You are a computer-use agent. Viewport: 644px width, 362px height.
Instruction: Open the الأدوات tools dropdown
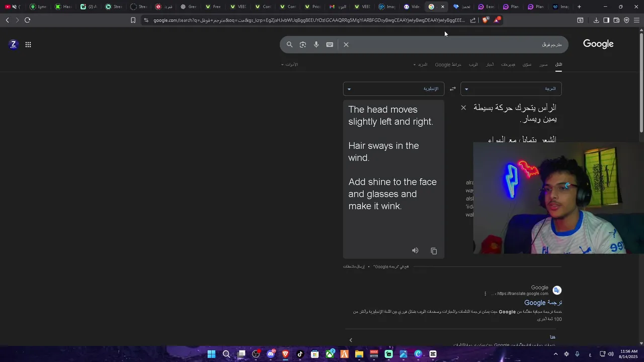click(x=289, y=64)
